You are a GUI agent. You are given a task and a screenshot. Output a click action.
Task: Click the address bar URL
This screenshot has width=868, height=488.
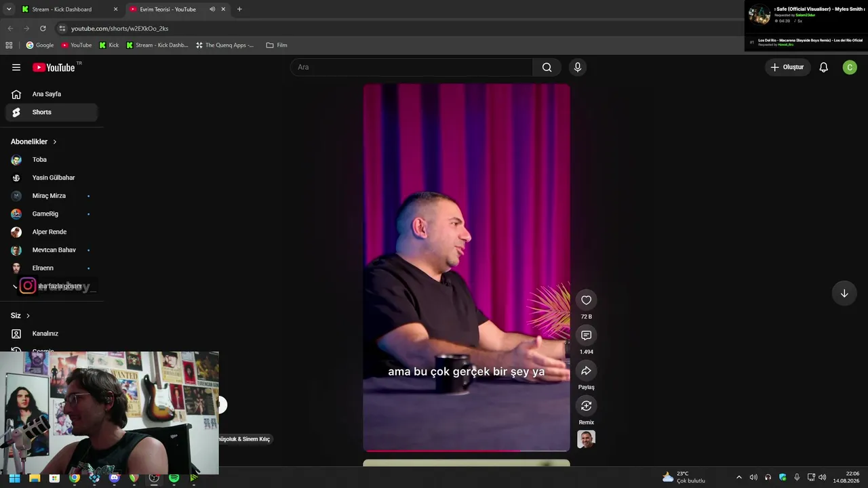119,28
